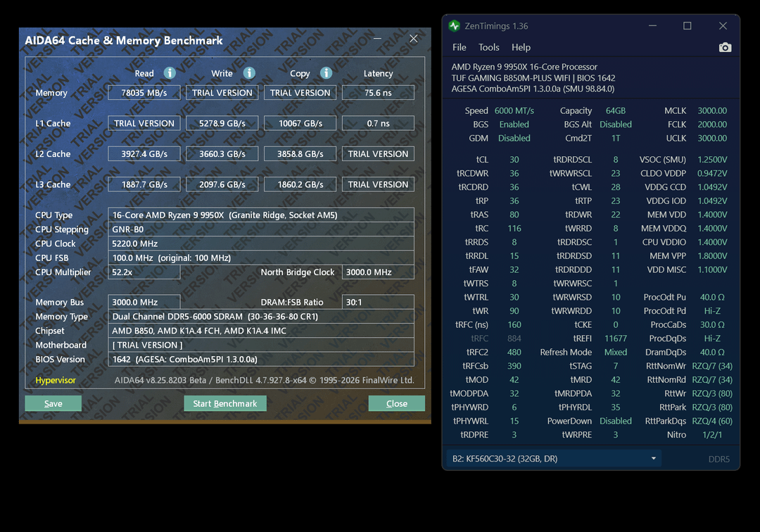Maximize the ZenTimings window
The image size is (760, 532).
coord(687,26)
